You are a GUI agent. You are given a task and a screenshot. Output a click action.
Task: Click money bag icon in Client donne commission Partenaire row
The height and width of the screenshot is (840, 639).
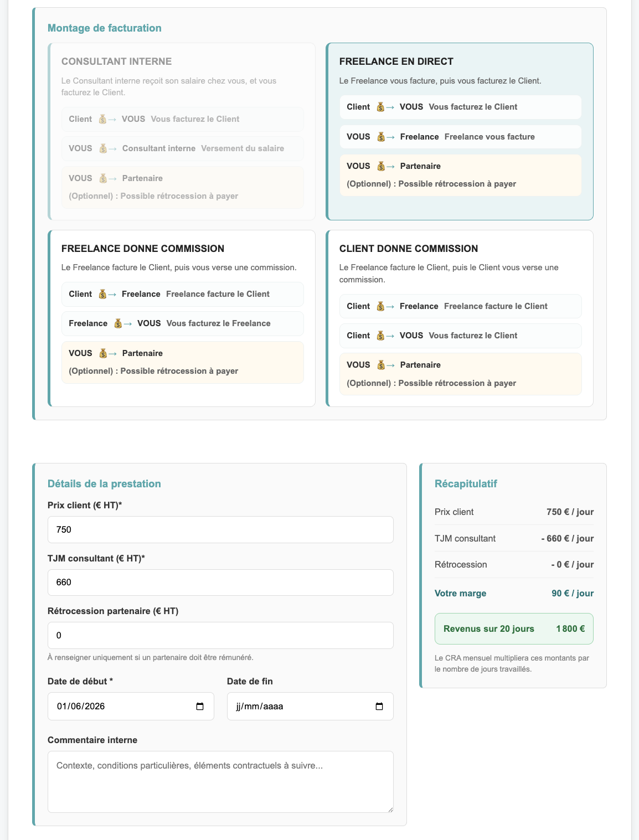click(x=380, y=365)
